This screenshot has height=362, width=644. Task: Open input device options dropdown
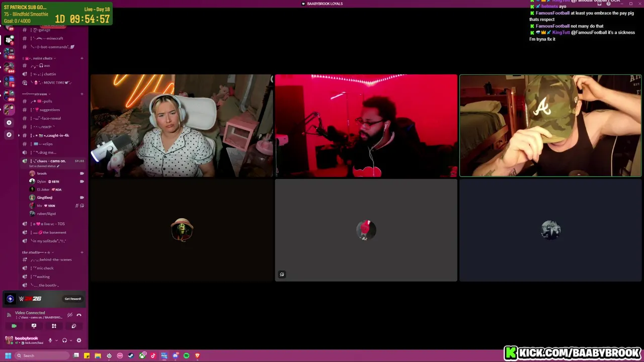(56, 340)
